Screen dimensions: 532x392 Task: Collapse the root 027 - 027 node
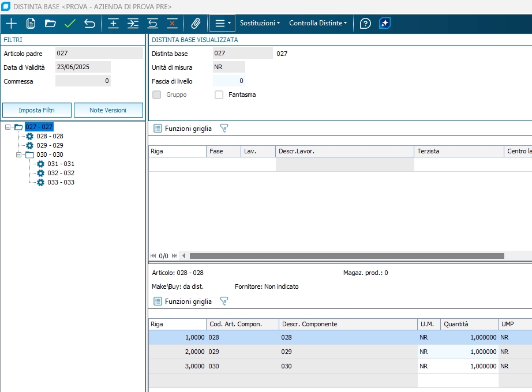click(8, 127)
